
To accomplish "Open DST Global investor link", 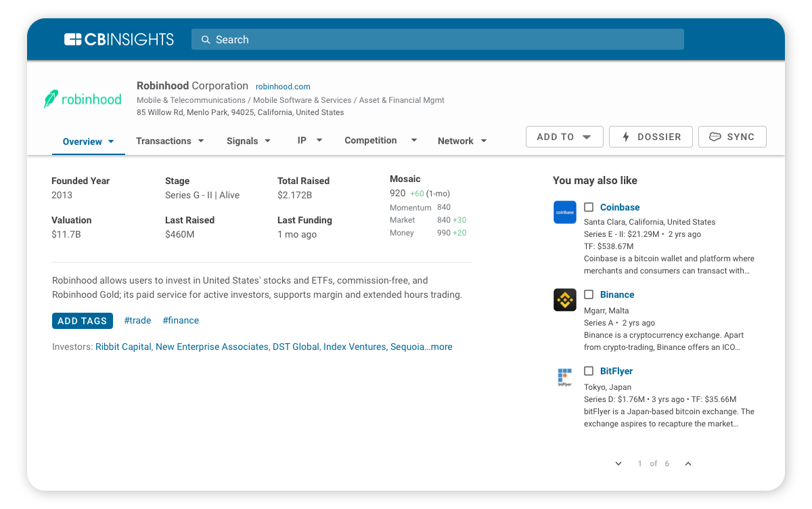I will coord(296,347).
